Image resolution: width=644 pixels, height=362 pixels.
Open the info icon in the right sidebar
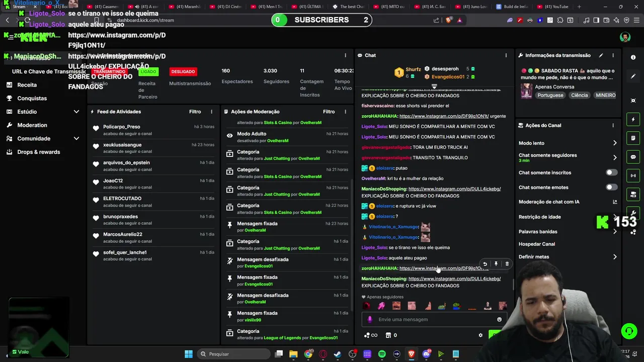coord(633,57)
